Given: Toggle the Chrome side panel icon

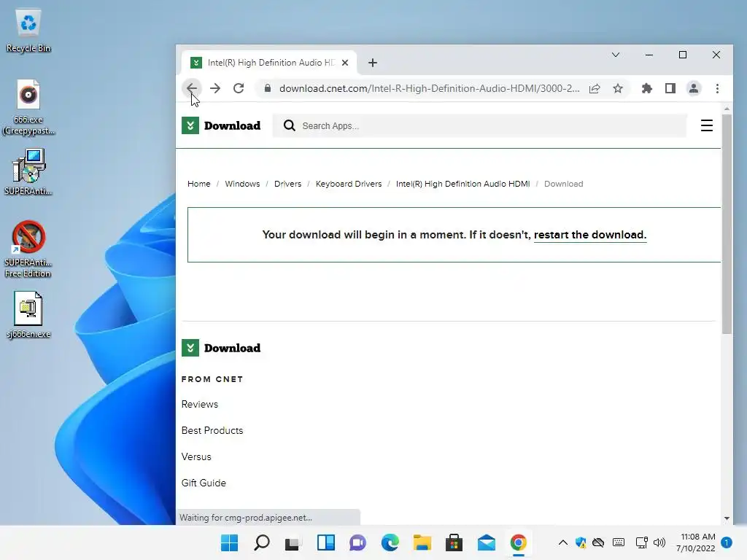Looking at the screenshot, I should 670,88.
